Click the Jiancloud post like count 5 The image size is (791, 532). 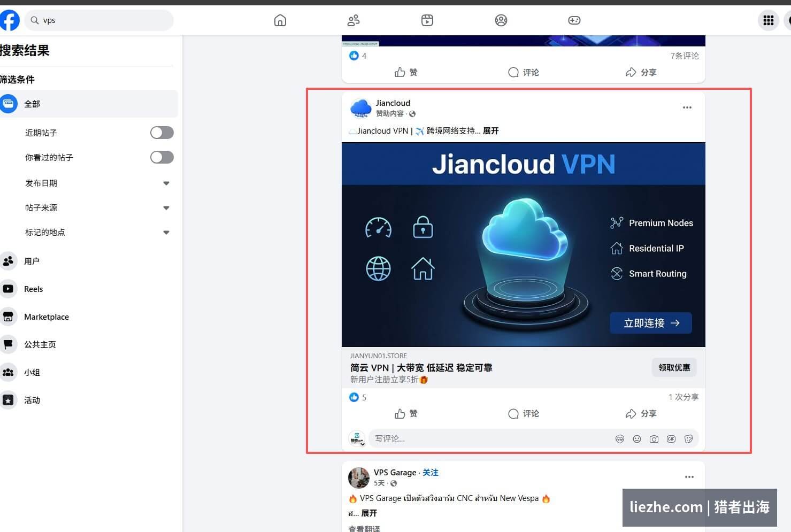(358, 397)
